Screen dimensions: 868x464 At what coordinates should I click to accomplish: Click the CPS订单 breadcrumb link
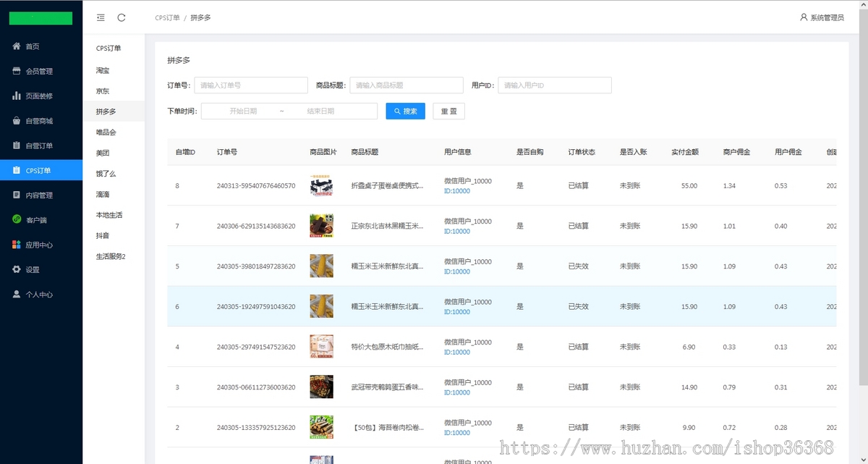(x=167, y=17)
